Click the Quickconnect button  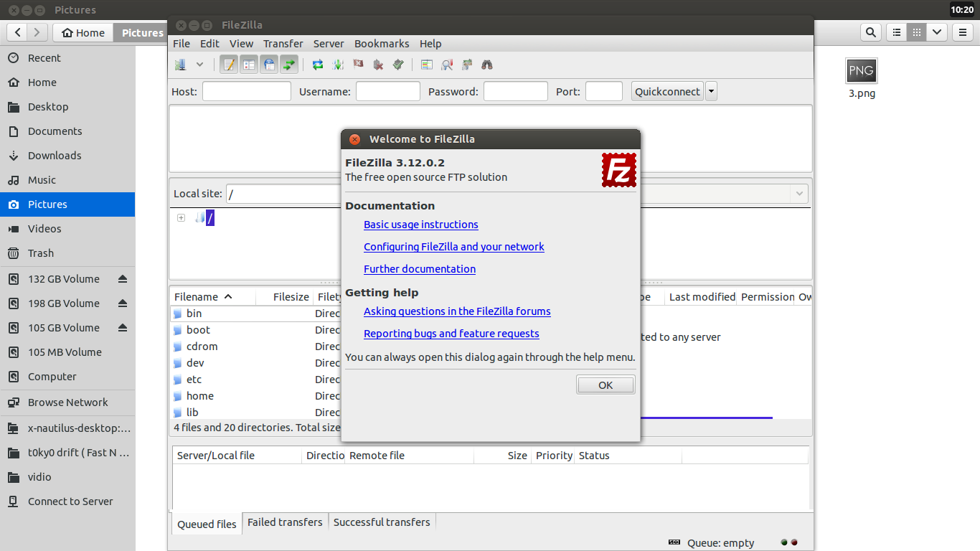[667, 91]
